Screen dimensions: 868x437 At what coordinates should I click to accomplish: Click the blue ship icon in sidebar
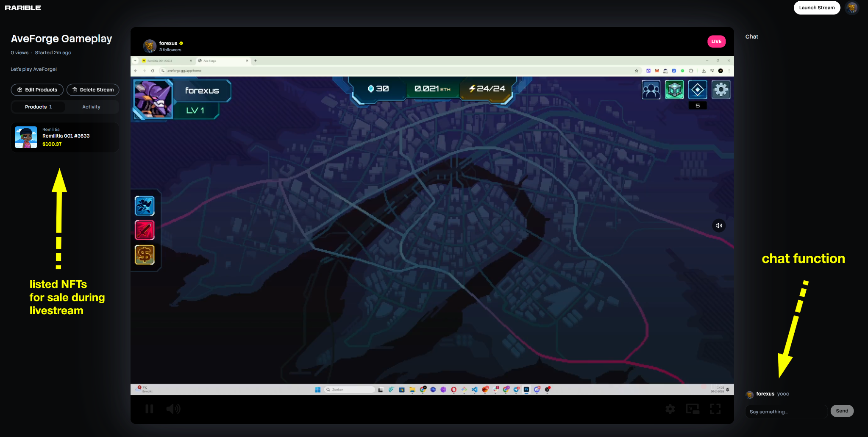[x=145, y=206]
